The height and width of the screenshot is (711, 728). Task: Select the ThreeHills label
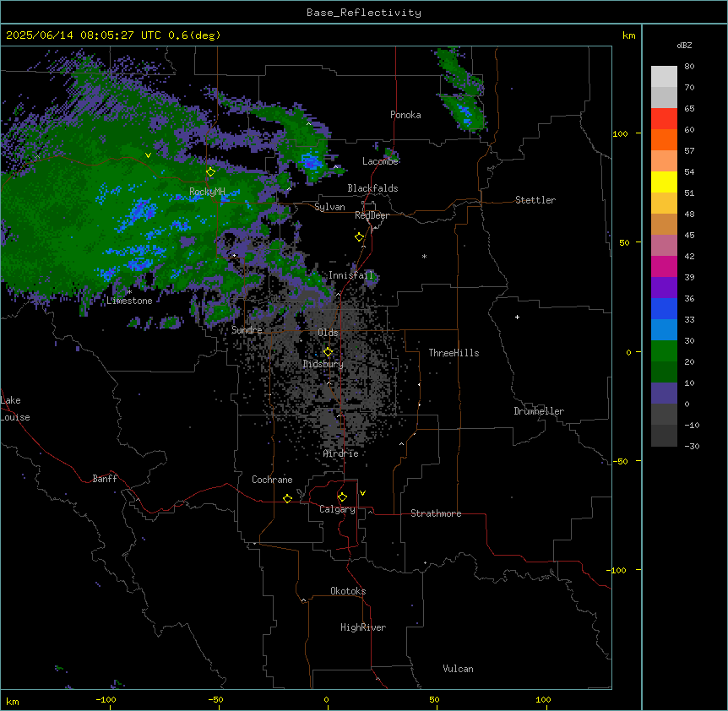(x=454, y=353)
